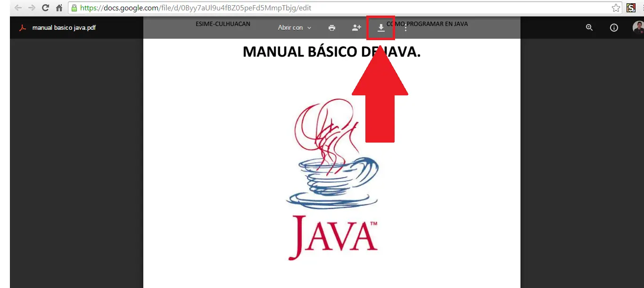The height and width of the screenshot is (288, 644).
Task: Reload the page with the refresh icon
Action: [x=46, y=8]
